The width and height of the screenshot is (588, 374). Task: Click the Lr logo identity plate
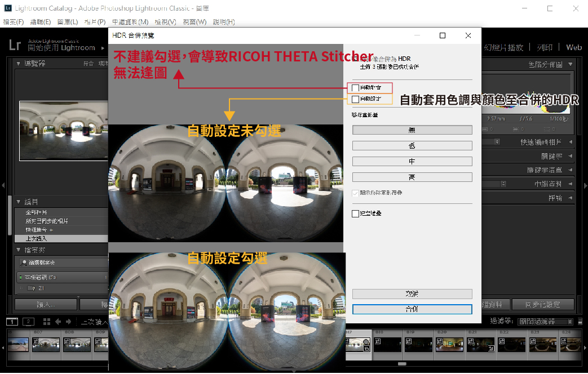(15, 46)
